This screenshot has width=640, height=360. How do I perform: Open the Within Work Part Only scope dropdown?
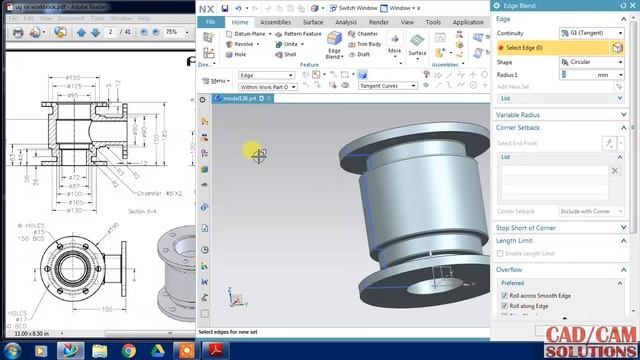pos(268,87)
